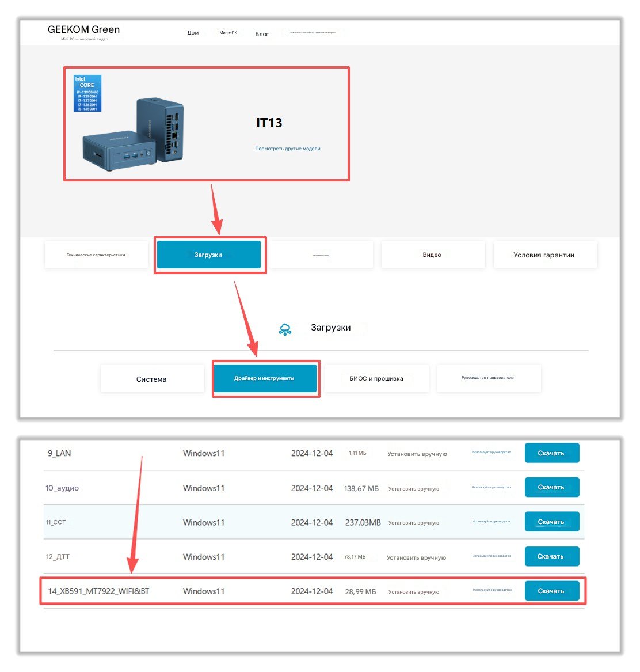Select the Драйвер и инструменты category
640x672 pixels.
coord(264,378)
